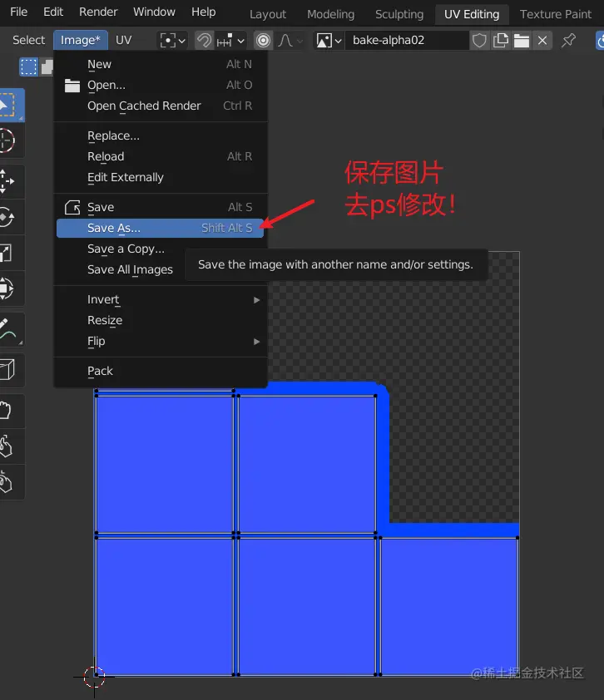Open the File menu

[x=19, y=12]
